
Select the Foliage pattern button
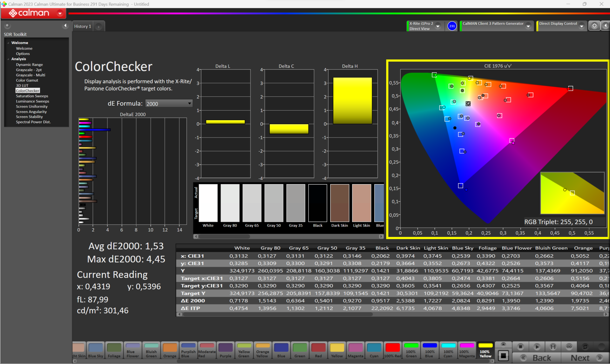(114, 350)
